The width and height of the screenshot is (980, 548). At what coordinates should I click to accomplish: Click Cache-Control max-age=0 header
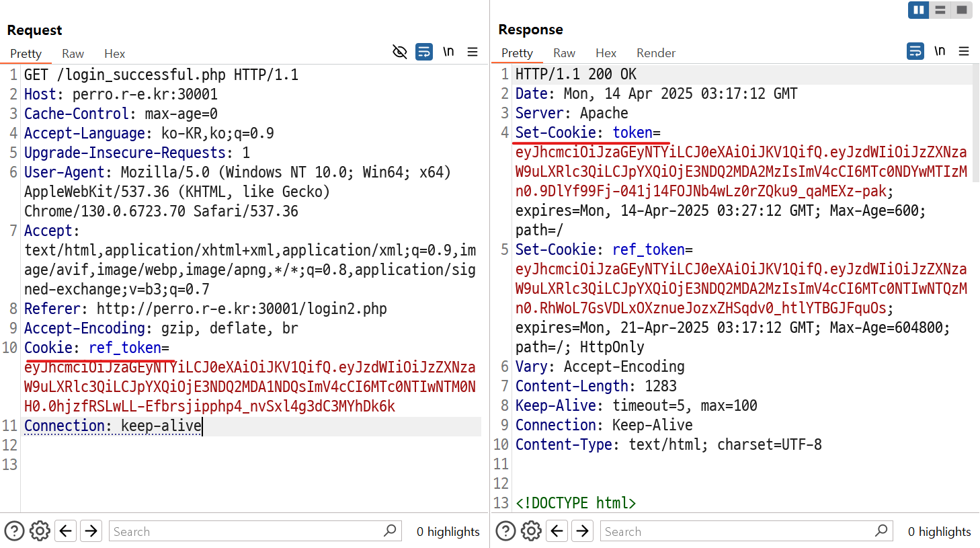(121, 114)
